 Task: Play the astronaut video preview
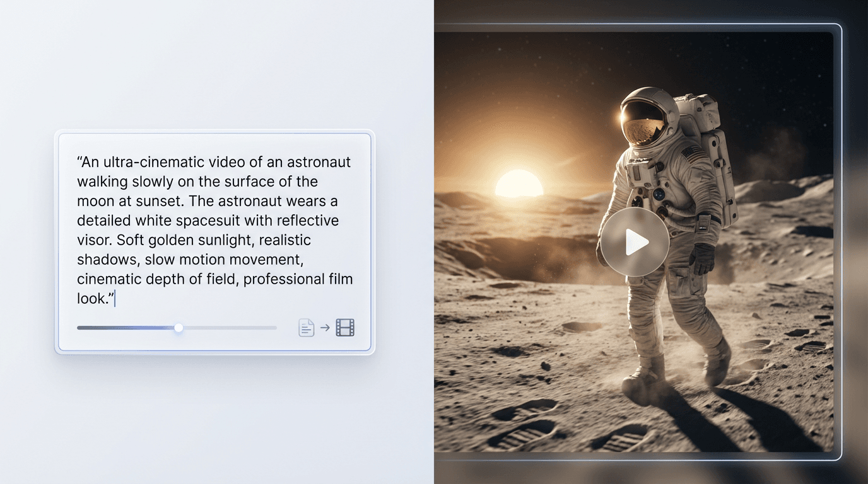(x=634, y=242)
